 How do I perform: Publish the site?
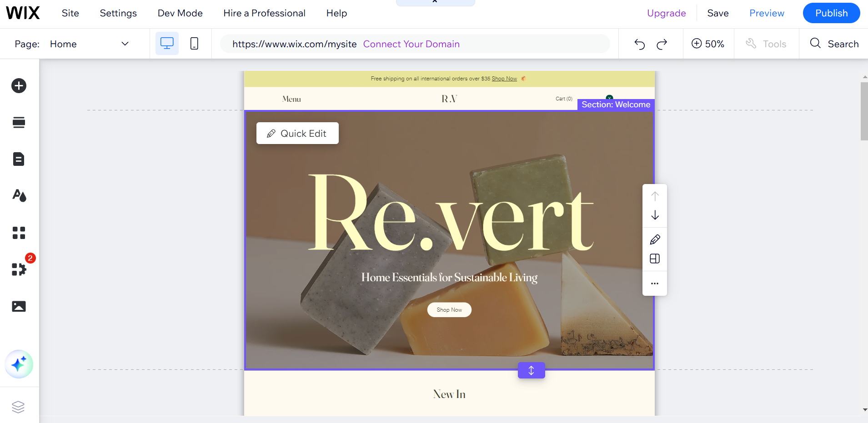tap(831, 13)
